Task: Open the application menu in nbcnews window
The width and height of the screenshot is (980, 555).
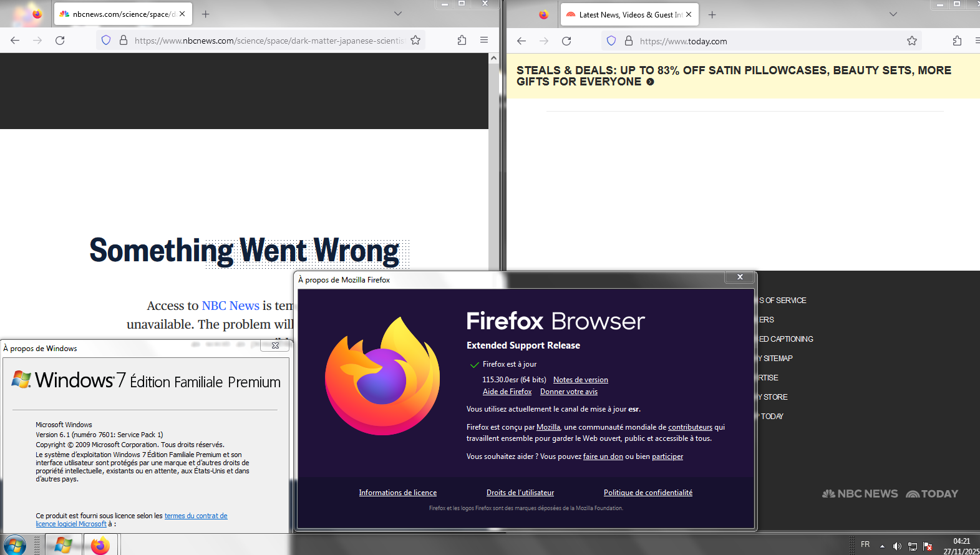Action: click(x=484, y=41)
